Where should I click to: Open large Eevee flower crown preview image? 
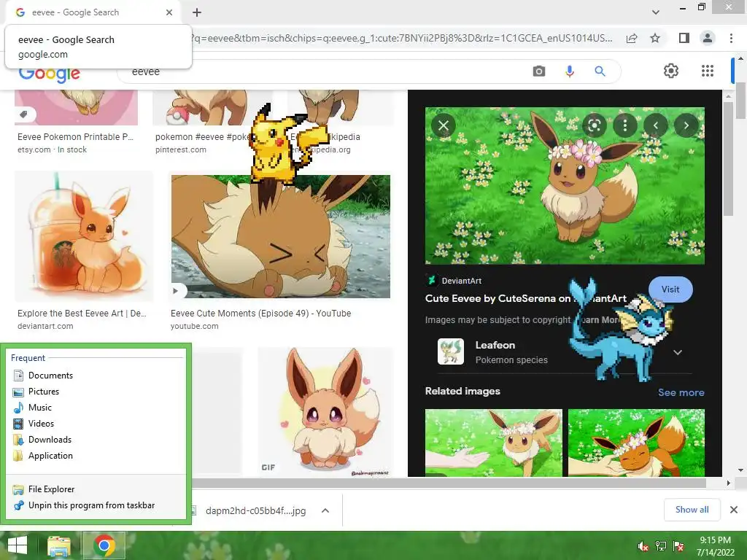565,186
